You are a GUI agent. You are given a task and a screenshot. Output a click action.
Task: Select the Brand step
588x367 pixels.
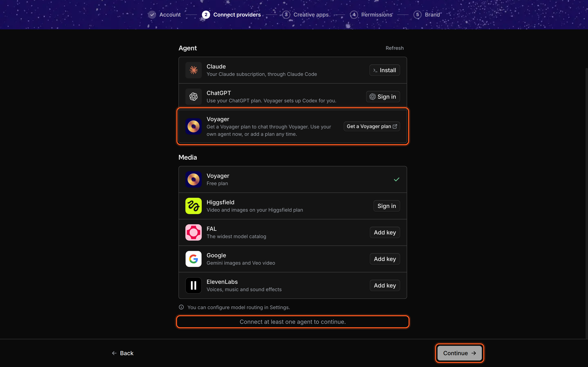[427, 14]
